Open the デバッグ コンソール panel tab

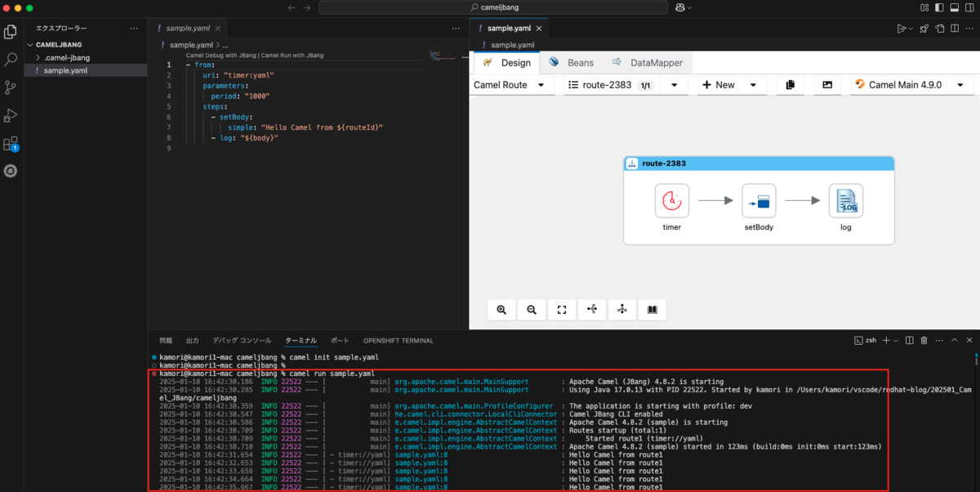pos(242,340)
